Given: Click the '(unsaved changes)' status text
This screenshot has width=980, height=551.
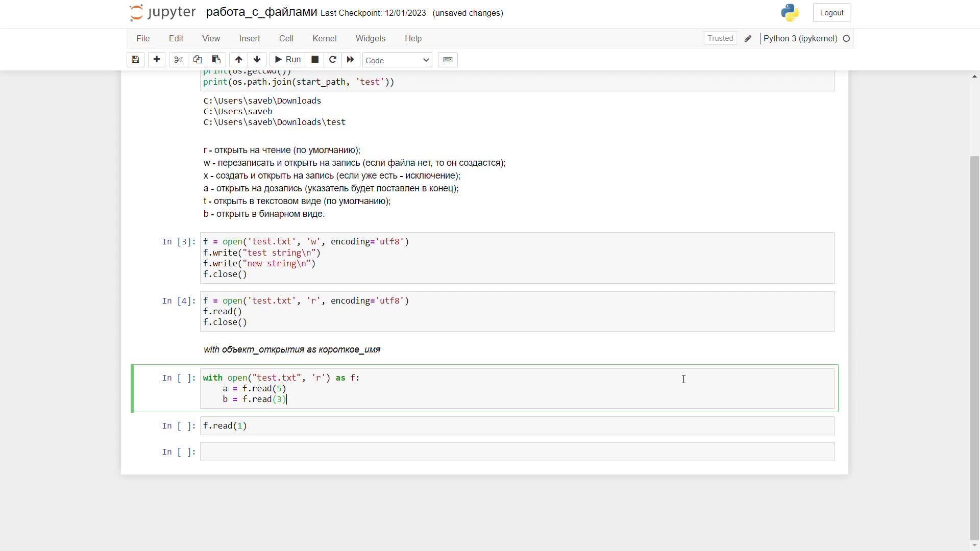Looking at the screenshot, I should point(468,13).
